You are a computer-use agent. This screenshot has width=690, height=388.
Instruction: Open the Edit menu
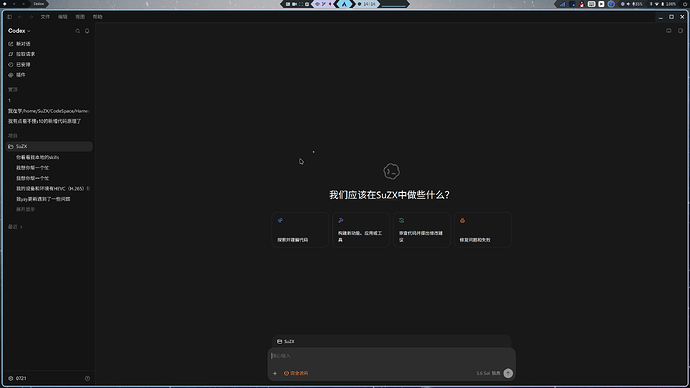(63, 17)
